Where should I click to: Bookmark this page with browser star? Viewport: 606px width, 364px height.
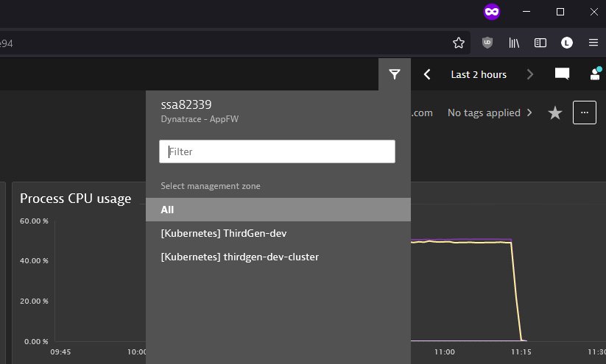[459, 43]
